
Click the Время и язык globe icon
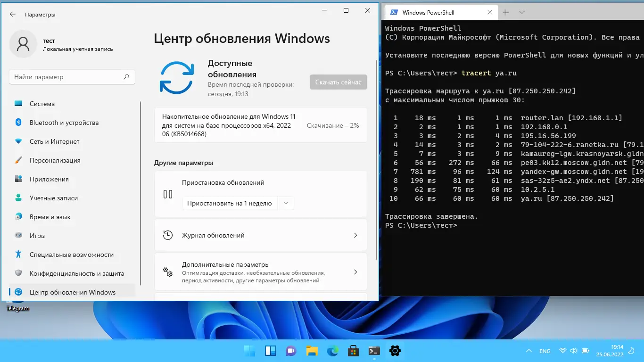pyautogui.click(x=18, y=217)
